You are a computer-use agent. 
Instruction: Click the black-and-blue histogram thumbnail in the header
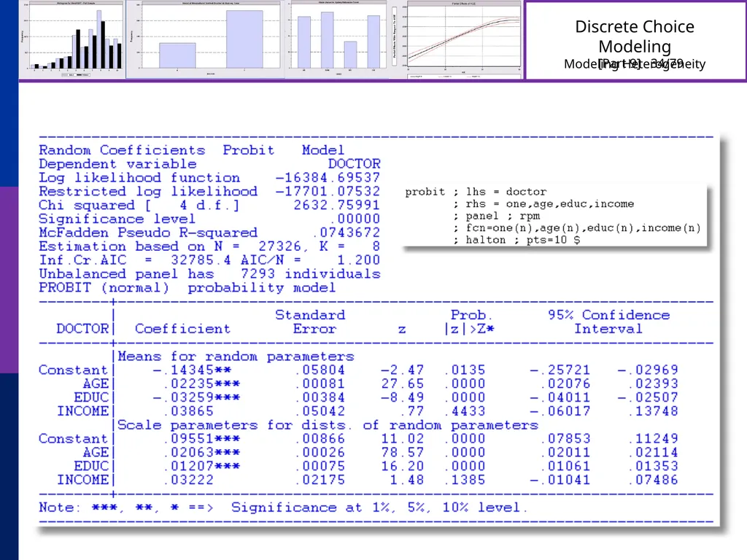(x=71, y=39)
